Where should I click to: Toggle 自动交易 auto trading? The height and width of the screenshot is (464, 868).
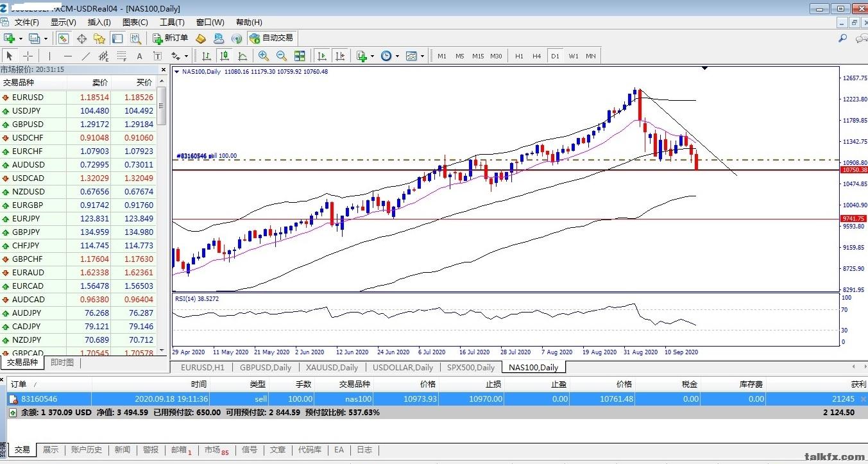point(271,39)
